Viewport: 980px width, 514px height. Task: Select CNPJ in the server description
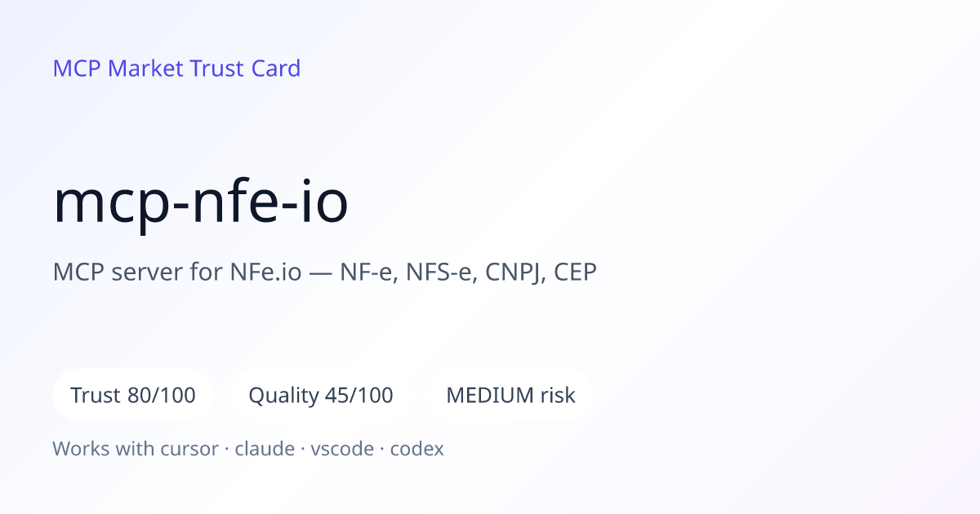point(516,273)
